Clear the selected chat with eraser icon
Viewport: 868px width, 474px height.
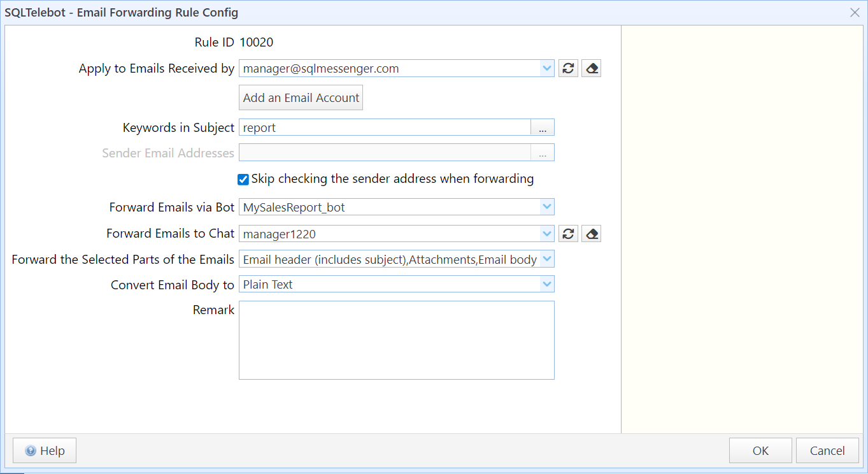[591, 234]
